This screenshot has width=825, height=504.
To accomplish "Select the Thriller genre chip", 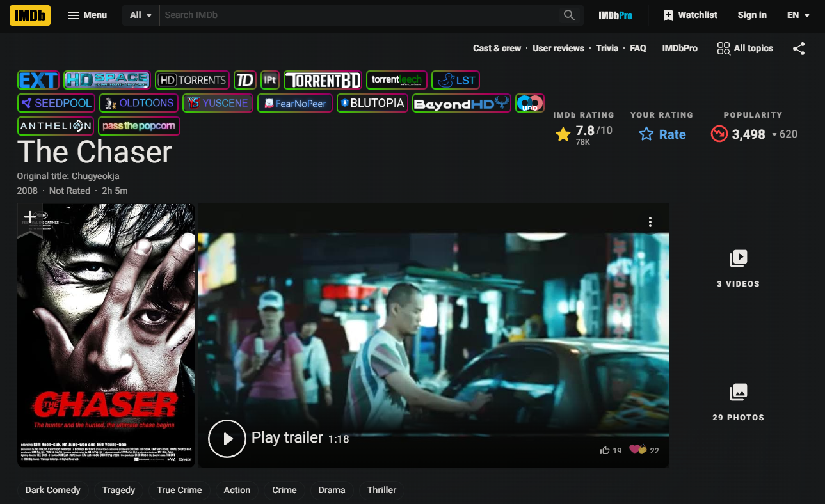I will click(x=381, y=490).
